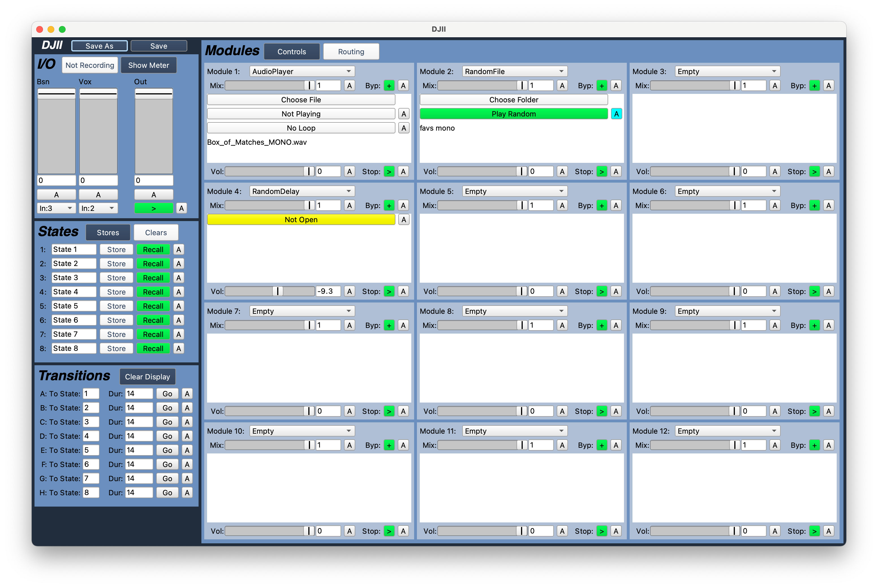Click the cyan A button beside Play Random
The width and height of the screenshot is (878, 588).
pyautogui.click(x=616, y=114)
